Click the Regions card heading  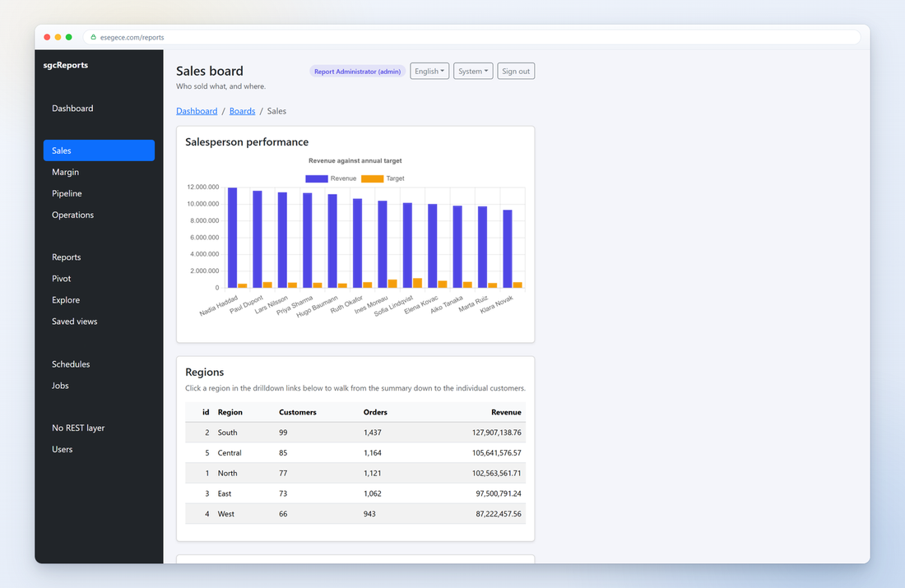(x=204, y=373)
